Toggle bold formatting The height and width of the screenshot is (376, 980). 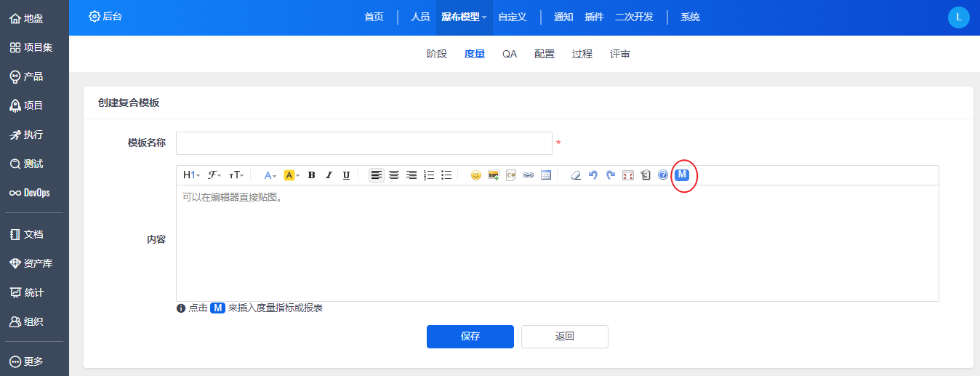coord(311,175)
